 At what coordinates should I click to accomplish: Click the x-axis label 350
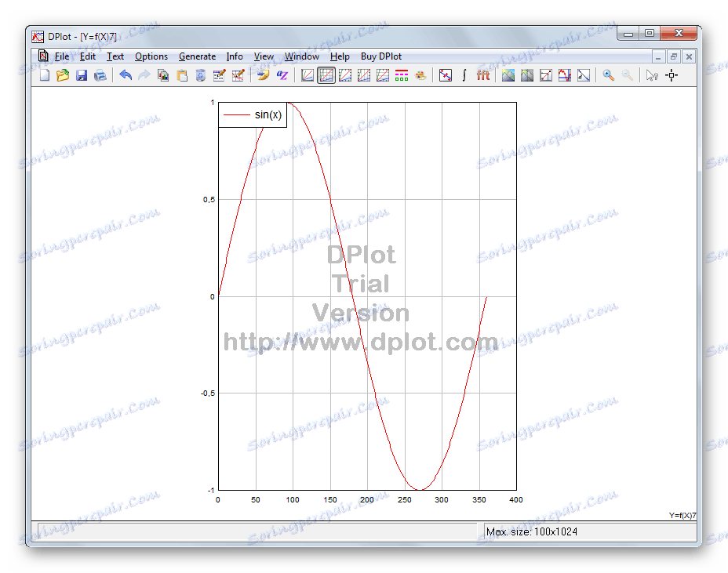479,499
